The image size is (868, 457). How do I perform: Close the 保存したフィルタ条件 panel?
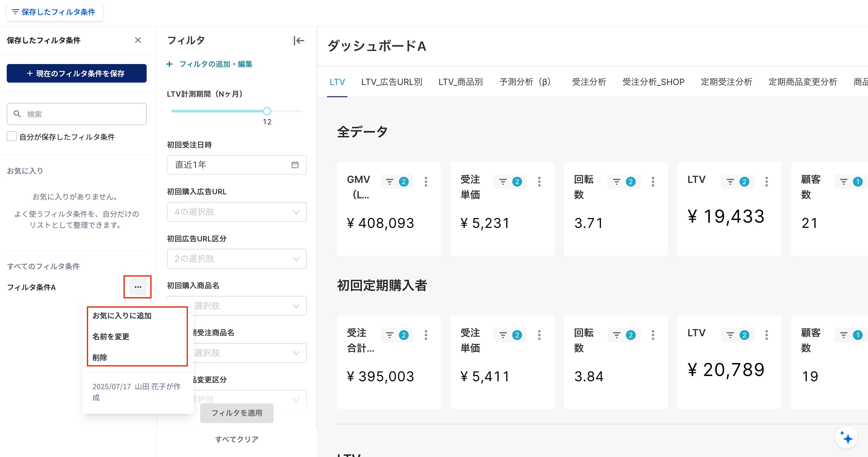[x=138, y=40]
